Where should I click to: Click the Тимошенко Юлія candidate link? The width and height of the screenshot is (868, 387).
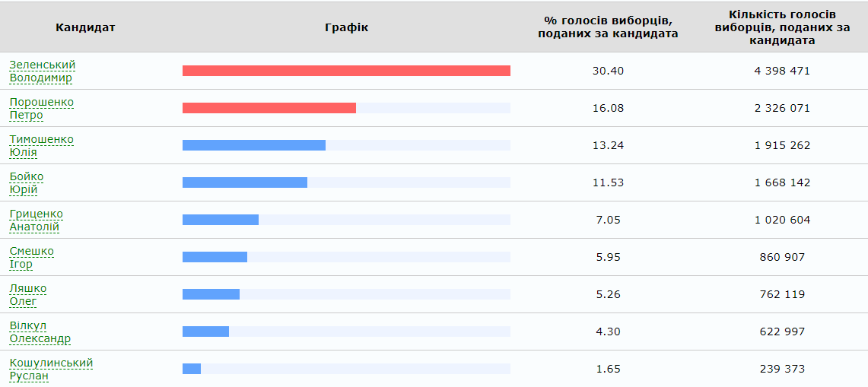[41, 145]
